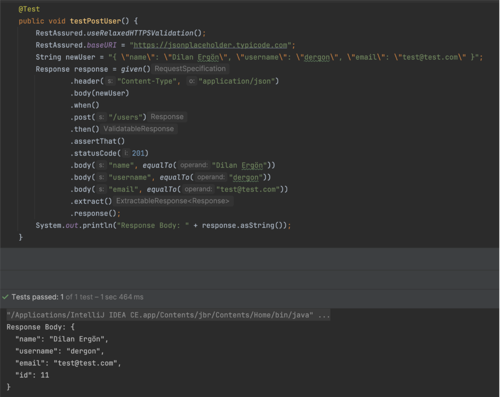Screen dimensions: 500x397
Task: Click the RequestSpecification inlay hint
Action: coord(190,69)
